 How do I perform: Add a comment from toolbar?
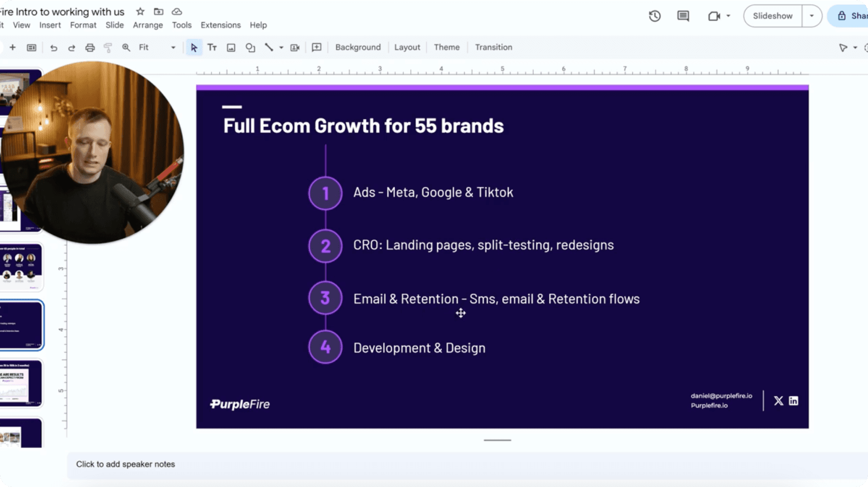(x=317, y=48)
